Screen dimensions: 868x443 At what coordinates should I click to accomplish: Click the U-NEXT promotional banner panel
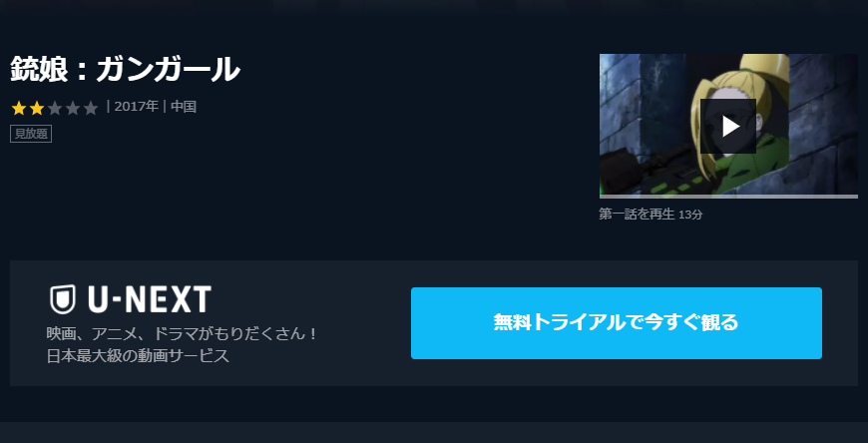click(434, 323)
